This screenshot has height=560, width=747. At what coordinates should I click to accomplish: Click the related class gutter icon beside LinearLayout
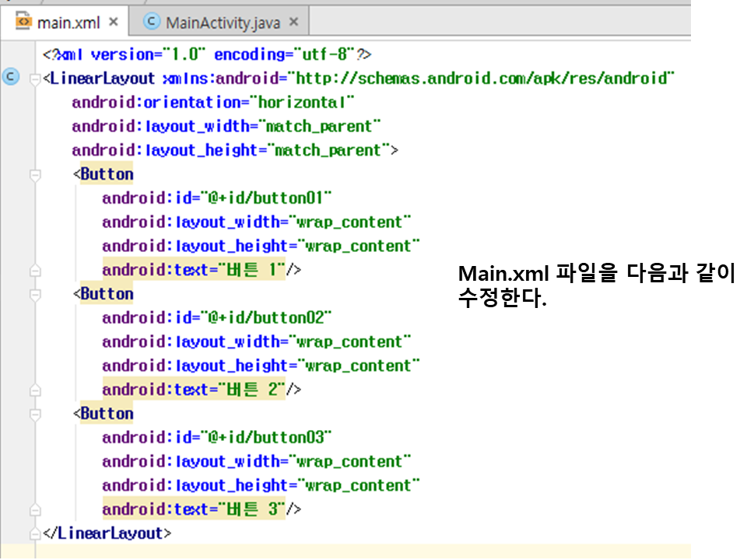pyautogui.click(x=11, y=78)
